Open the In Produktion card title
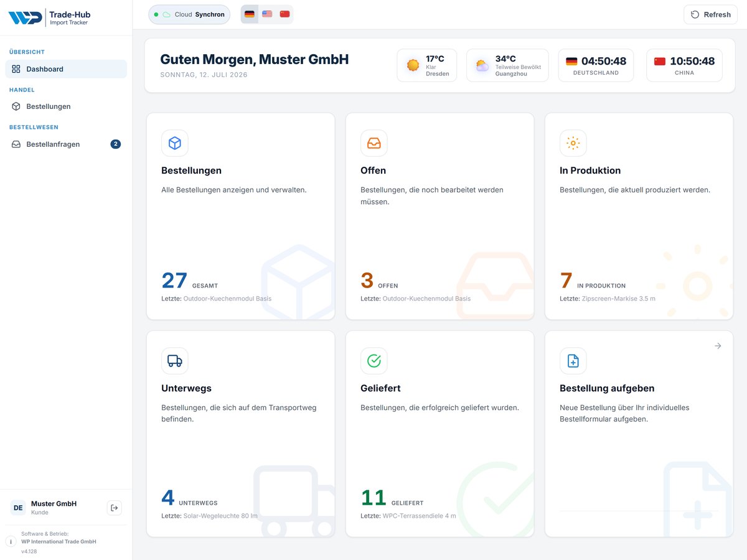The height and width of the screenshot is (560, 747). click(590, 170)
